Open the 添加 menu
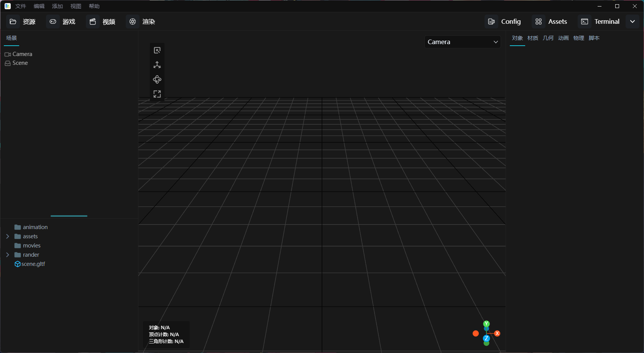This screenshot has height=353, width=644. (x=58, y=6)
